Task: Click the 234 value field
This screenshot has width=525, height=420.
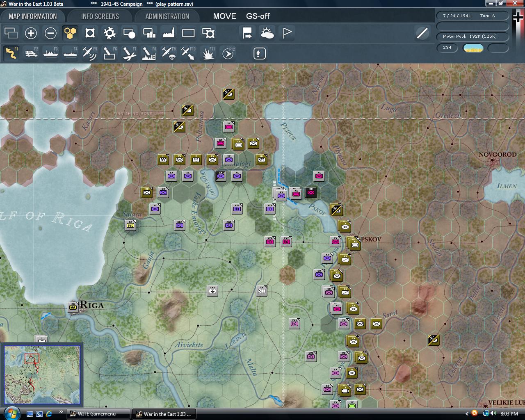Action: click(x=447, y=48)
